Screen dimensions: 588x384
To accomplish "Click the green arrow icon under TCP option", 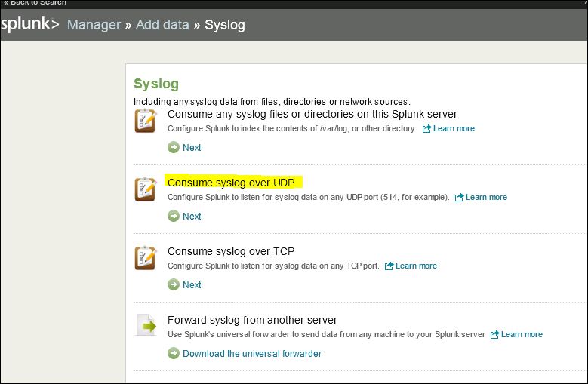I will [x=174, y=285].
